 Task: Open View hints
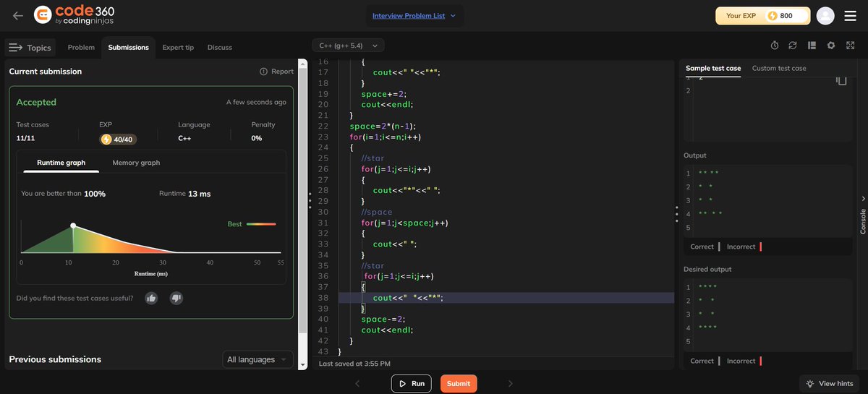pos(830,383)
